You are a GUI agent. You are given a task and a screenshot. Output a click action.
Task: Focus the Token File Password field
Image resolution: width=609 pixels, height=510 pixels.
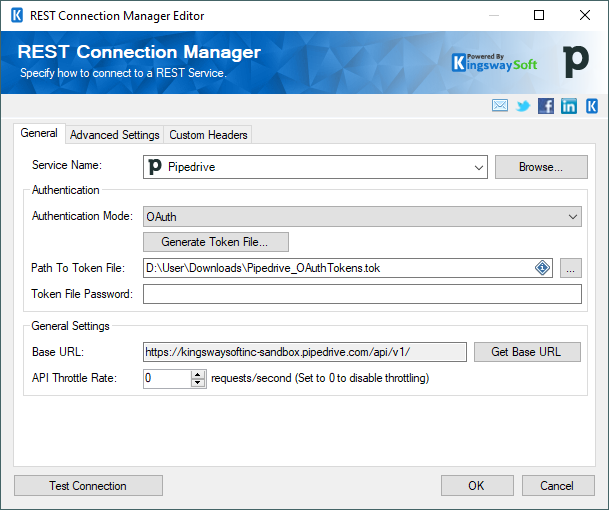coord(362,294)
